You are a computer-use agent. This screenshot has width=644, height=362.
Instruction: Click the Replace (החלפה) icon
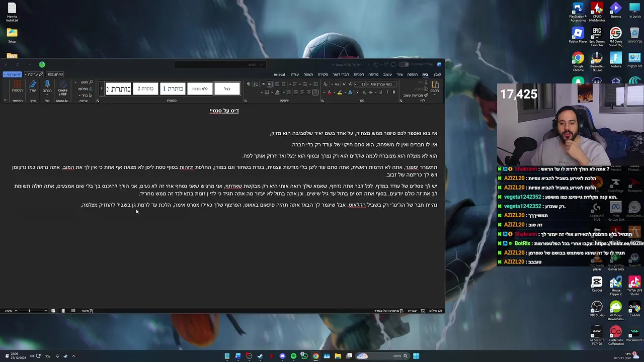(x=91, y=88)
